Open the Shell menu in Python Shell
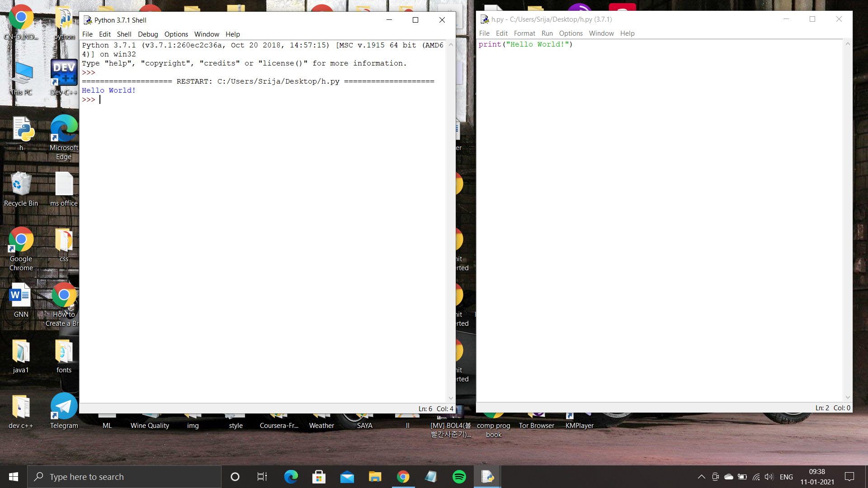Screen dimensions: 868x488 click(x=124, y=34)
